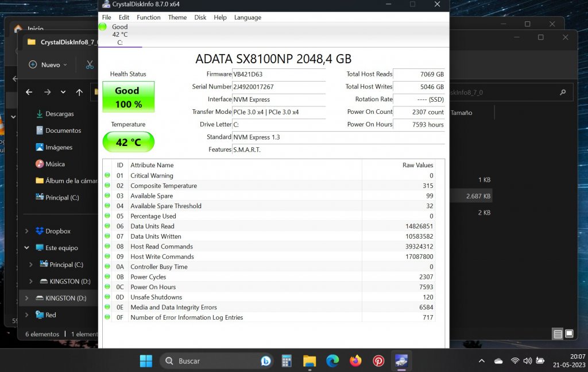Go back in File Explorer
The image size is (588, 372).
[x=29, y=92]
